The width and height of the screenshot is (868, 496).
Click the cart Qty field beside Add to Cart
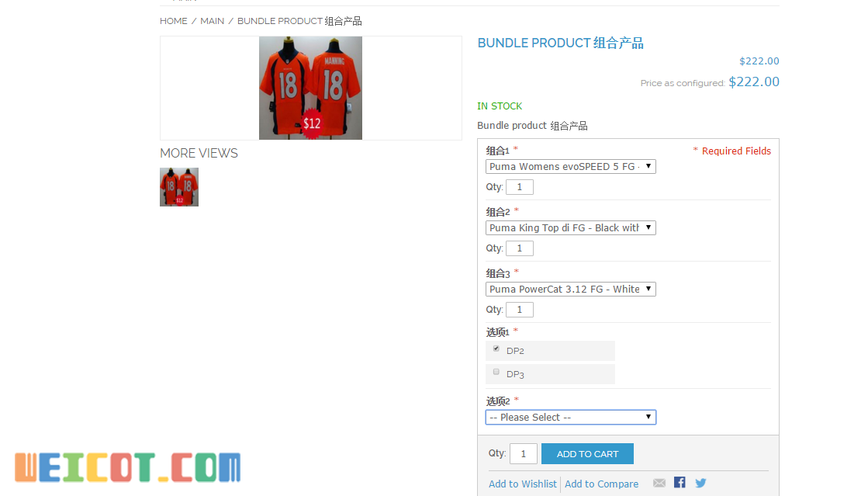click(523, 454)
